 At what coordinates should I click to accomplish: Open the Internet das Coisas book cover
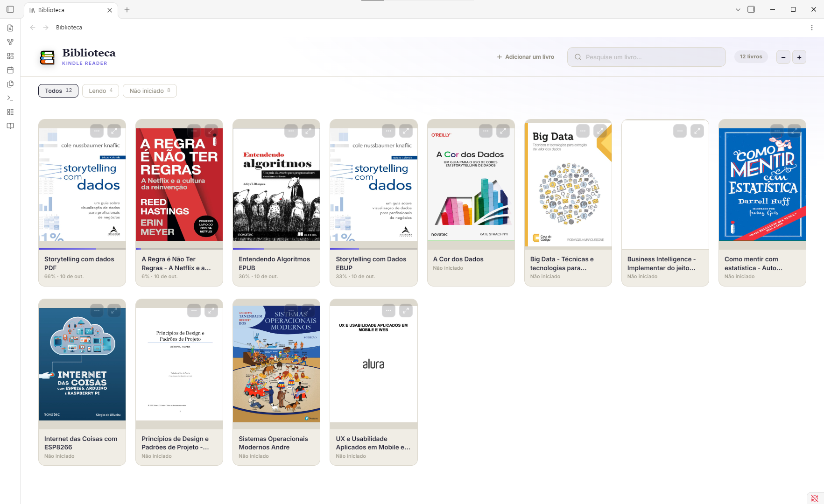82,364
